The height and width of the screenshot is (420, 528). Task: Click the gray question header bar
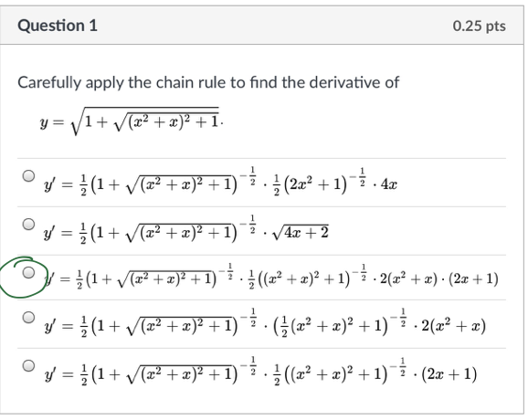(x=261, y=26)
